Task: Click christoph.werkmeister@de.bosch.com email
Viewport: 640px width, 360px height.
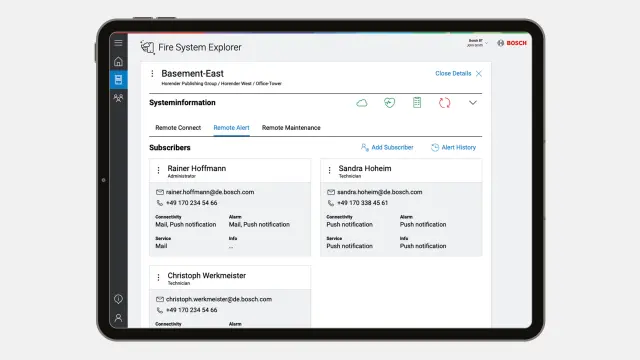Action: (219, 299)
